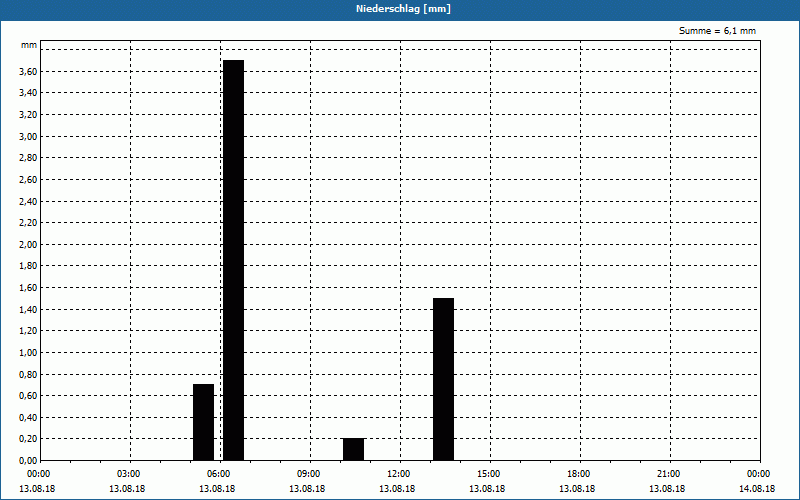Click the mm unit label on y-axis
Viewport: 800px width, 500px height.
(29, 45)
